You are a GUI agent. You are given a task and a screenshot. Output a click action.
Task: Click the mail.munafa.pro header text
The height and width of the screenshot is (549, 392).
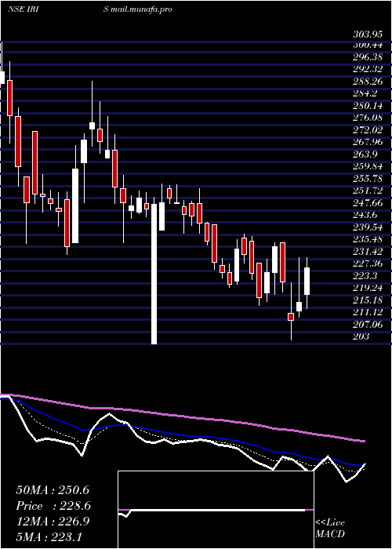coord(141,9)
